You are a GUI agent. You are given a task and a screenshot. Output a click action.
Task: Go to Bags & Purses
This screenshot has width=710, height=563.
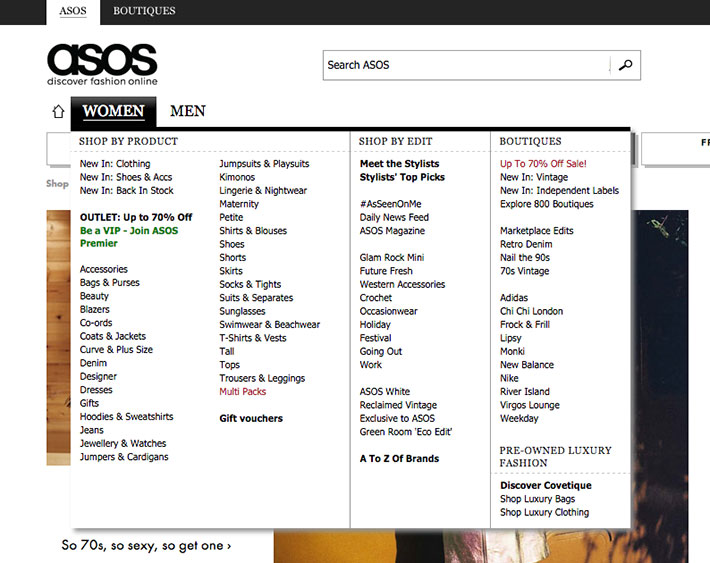110,283
